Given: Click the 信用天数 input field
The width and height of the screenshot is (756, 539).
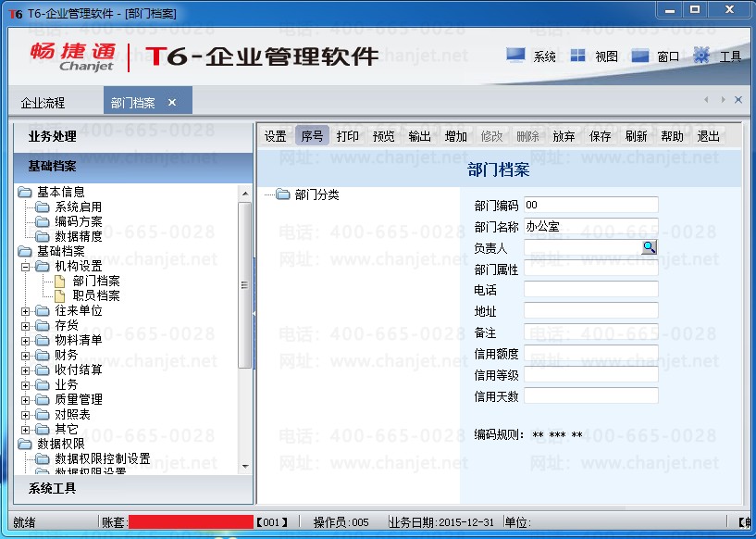Looking at the screenshot, I should (590, 395).
